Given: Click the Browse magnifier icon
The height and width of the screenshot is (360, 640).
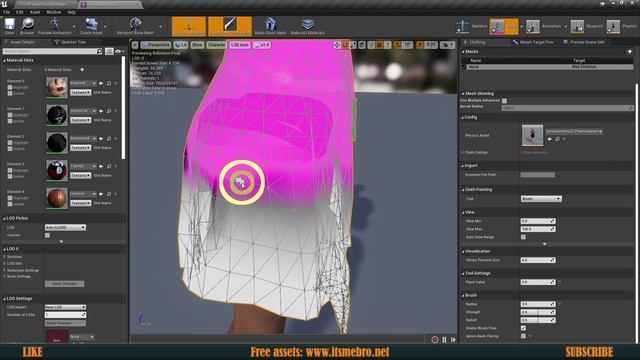Looking at the screenshot, I should (27, 24).
